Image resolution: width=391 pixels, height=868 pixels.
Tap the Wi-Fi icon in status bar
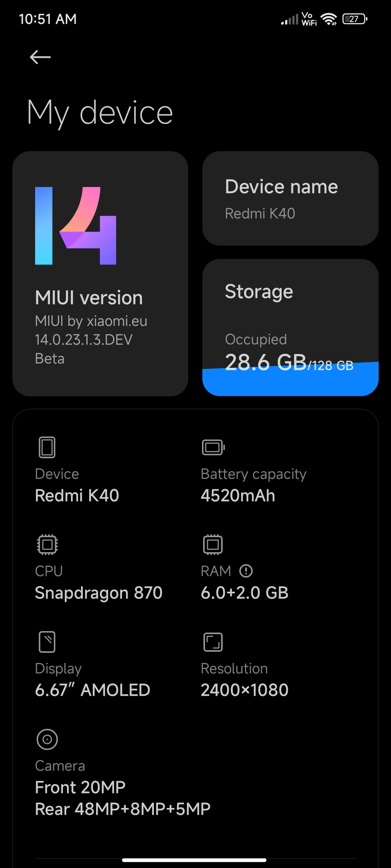(x=329, y=19)
